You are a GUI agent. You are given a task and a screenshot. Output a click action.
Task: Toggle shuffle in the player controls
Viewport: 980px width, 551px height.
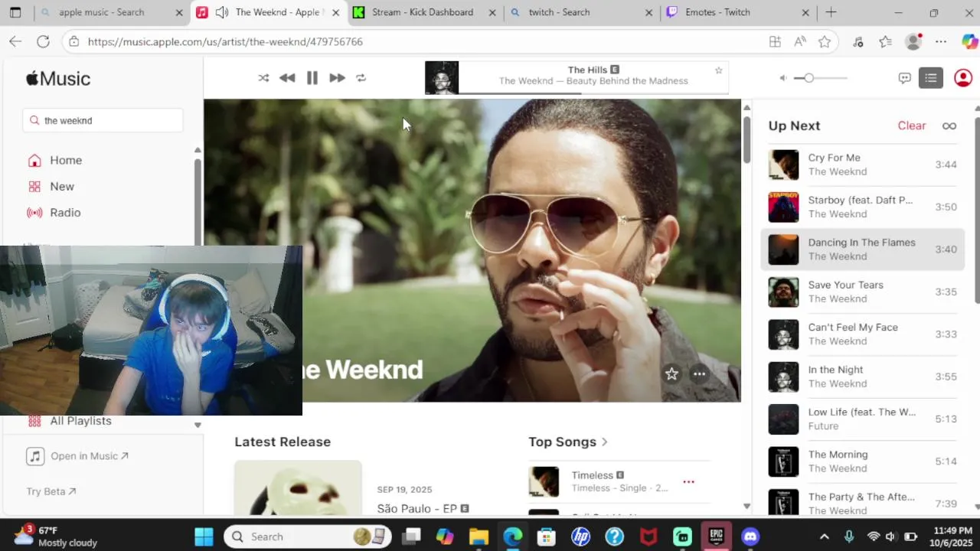point(263,78)
